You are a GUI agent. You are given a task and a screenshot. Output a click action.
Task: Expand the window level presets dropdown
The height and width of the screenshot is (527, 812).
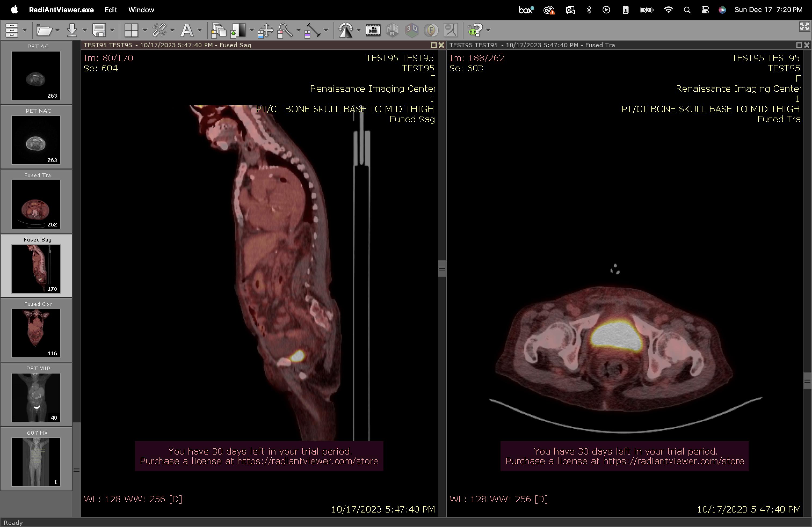252,30
